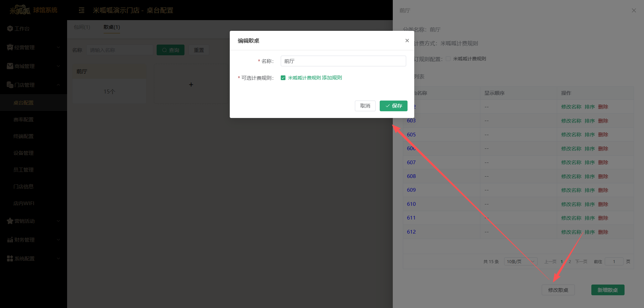Click the 系统配置 grid icon
Image resolution: width=644 pixels, height=308 pixels.
coord(10,258)
